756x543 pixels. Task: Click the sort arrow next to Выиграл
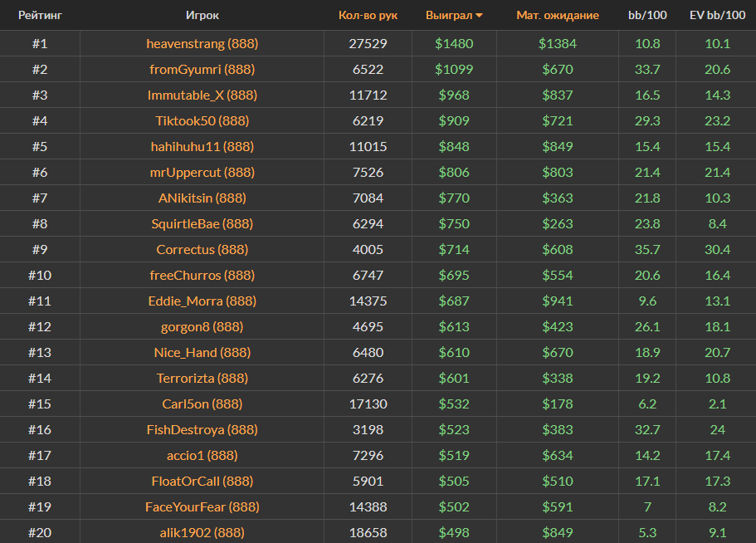[479, 16]
